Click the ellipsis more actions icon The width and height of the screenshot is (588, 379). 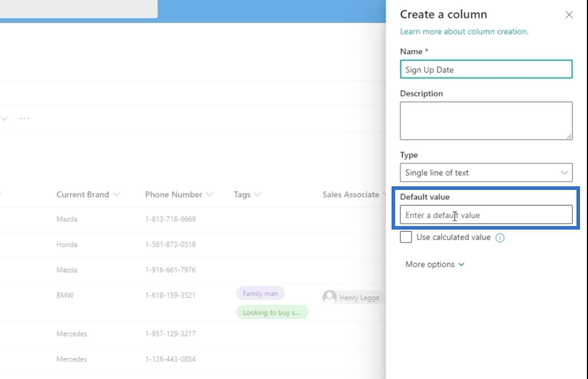24,119
